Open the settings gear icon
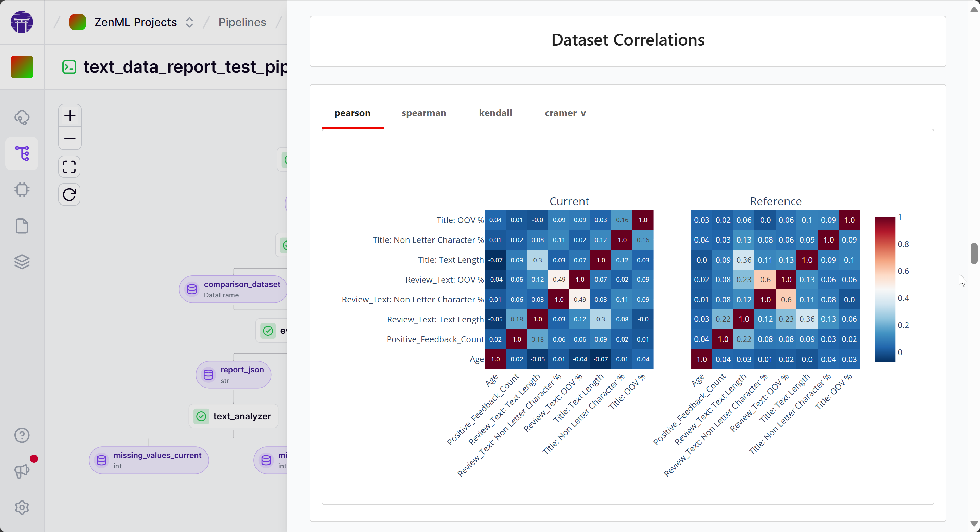Screen dimensions: 980x532 [x=22, y=507]
